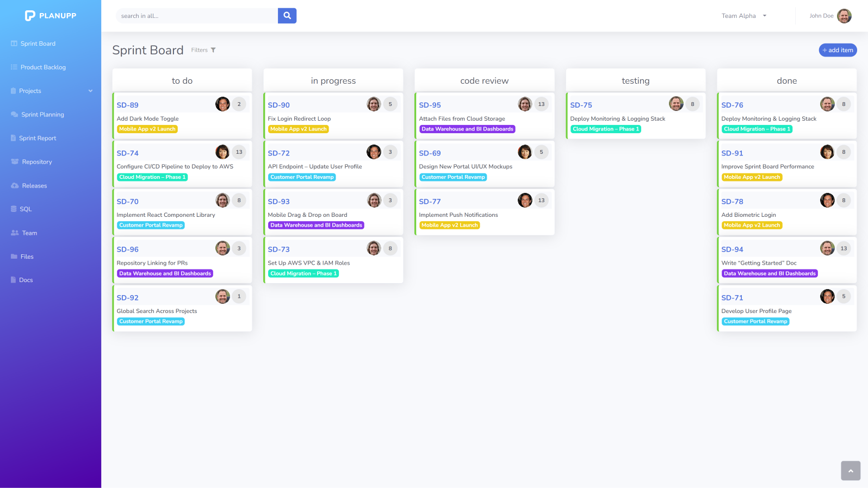Click the Repository inbox icon
The height and width of the screenshot is (488, 868).
(x=15, y=162)
